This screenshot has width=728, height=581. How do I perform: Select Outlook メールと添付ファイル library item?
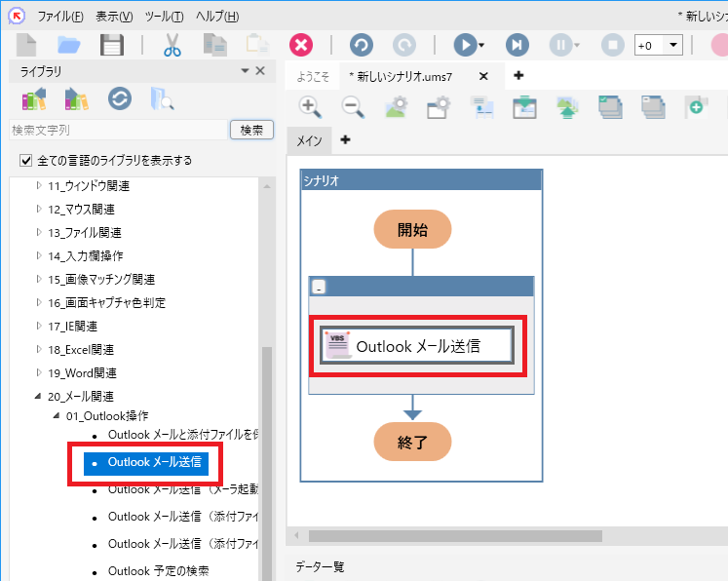183,435
